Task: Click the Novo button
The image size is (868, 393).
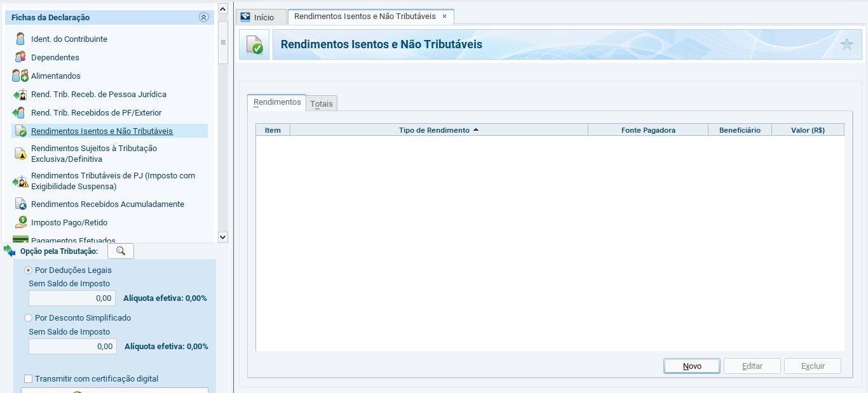Action: point(691,366)
